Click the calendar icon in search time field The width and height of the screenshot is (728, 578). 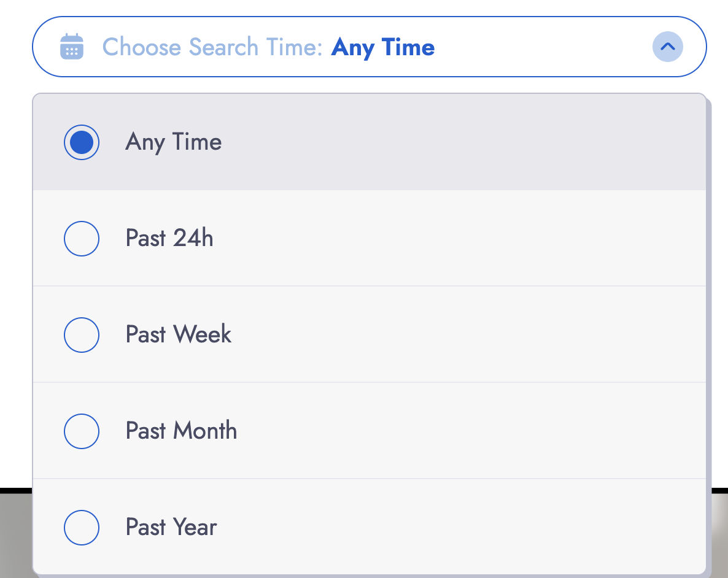coord(72,47)
